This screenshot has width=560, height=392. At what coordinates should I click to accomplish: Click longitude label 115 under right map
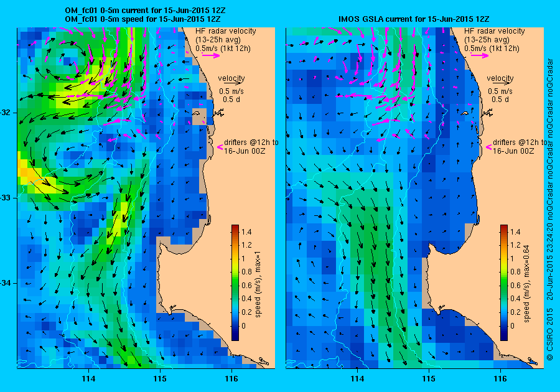[429, 378]
